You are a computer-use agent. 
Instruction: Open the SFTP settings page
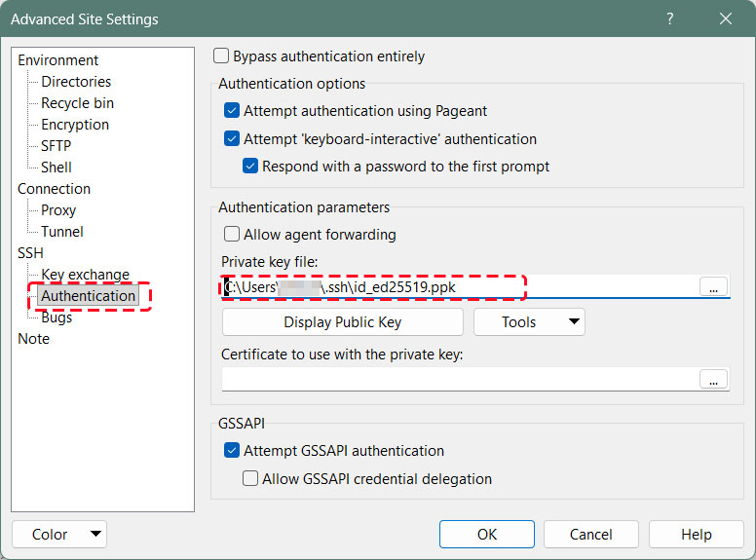[x=56, y=146]
